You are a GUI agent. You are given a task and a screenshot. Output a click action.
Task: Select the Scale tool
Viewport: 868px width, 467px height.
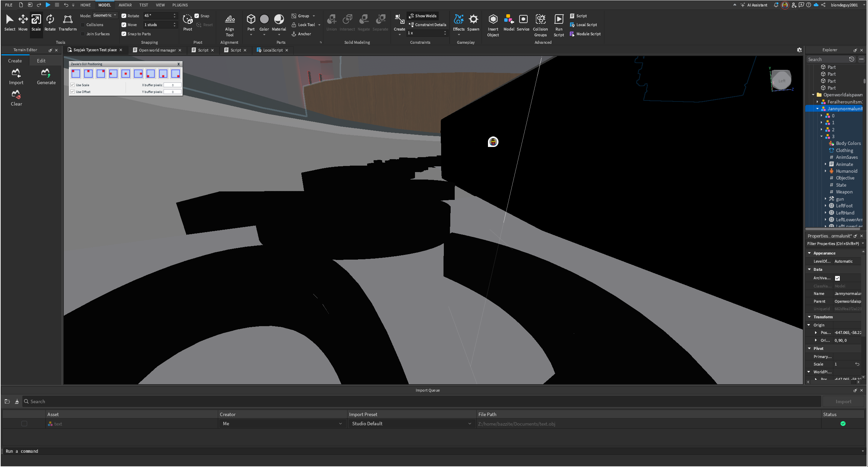(36, 22)
